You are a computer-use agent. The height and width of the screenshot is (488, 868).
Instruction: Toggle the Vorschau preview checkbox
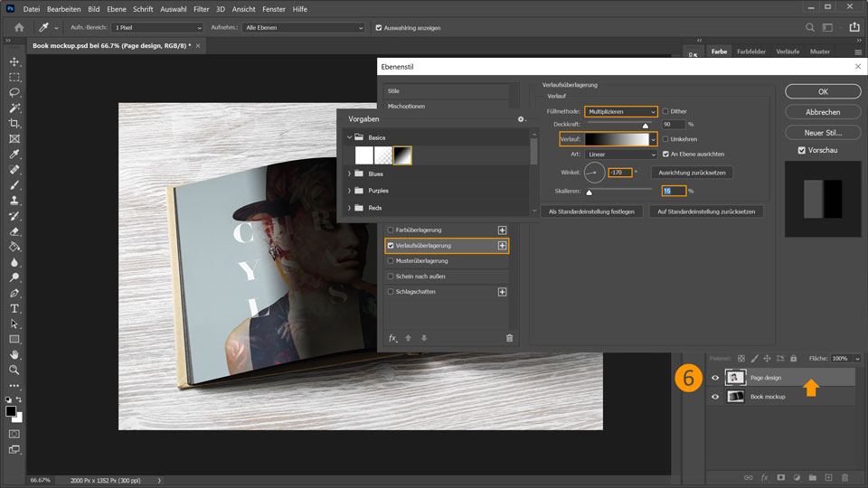pos(802,151)
